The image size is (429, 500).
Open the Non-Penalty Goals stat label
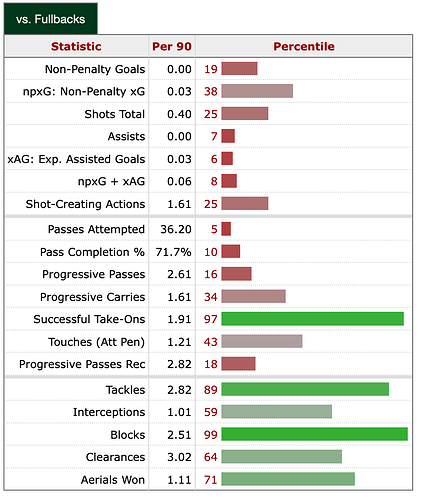95,69
